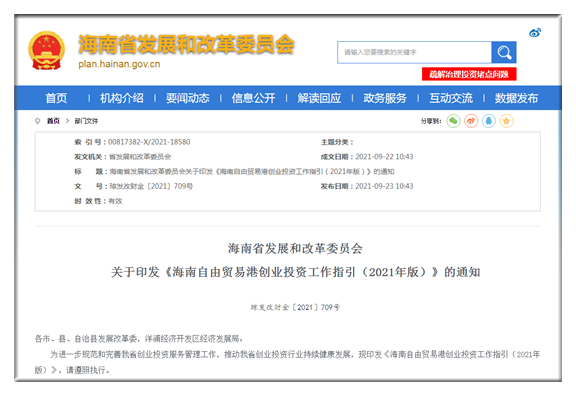Screen dimensions: 576x396
Task: Open the 政务服务 menu item
Action: pyautogui.click(x=385, y=98)
